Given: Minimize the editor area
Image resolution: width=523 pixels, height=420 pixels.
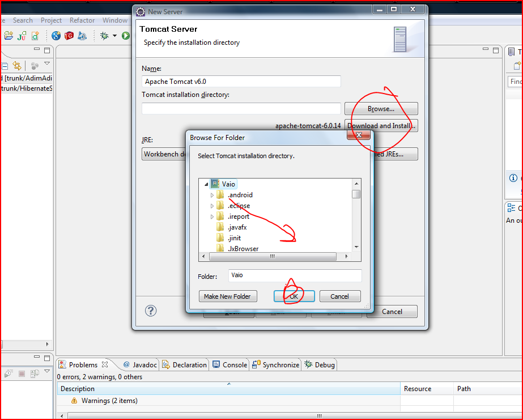Looking at the screenshot, I should click(485, 49).
